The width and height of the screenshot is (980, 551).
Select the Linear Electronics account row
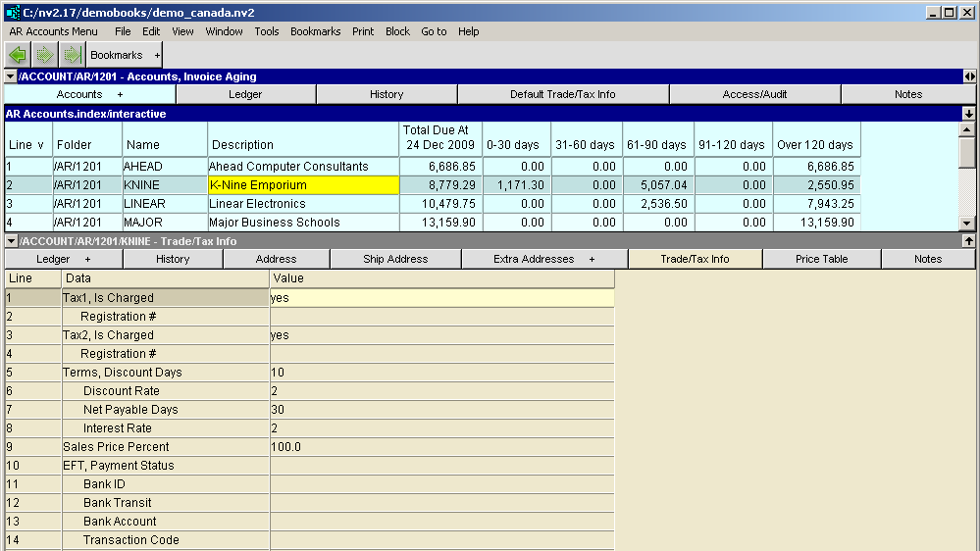[x=303, y=204]
